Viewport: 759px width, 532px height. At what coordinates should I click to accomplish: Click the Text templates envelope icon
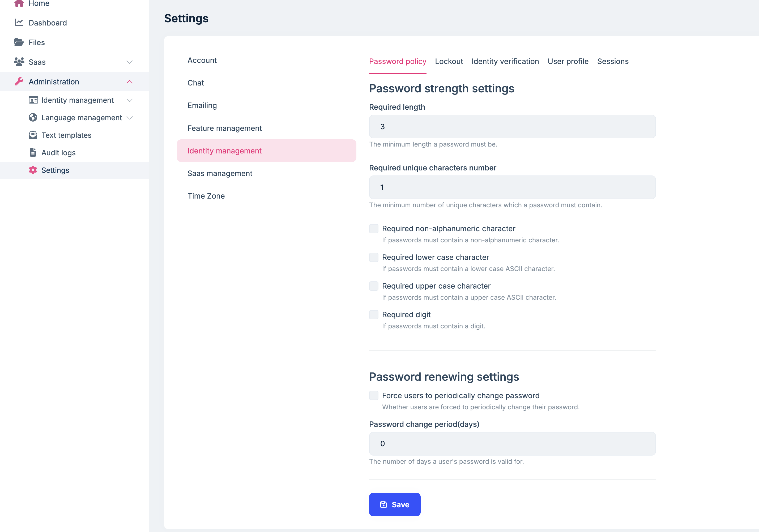(x=33, y=135)
